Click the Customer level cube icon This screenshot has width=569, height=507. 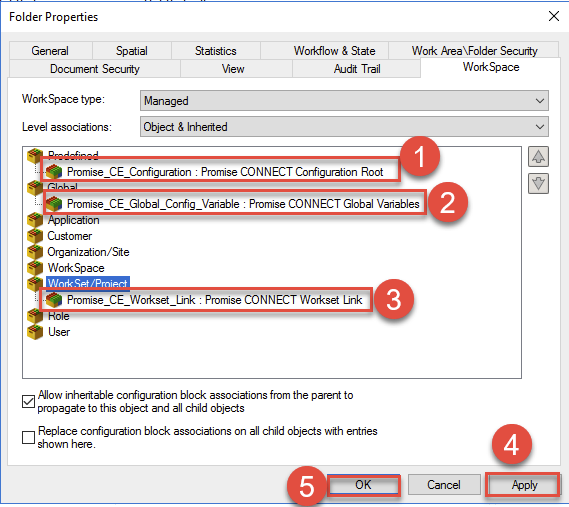pyautogui.click(x=35, y=236)
